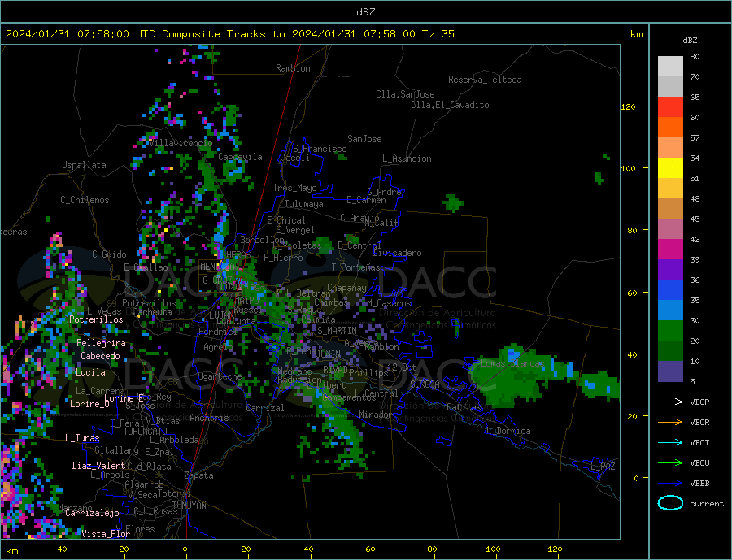Click the 'current' legend label
This screenshot has width=732, height=560.
[707, 504]
